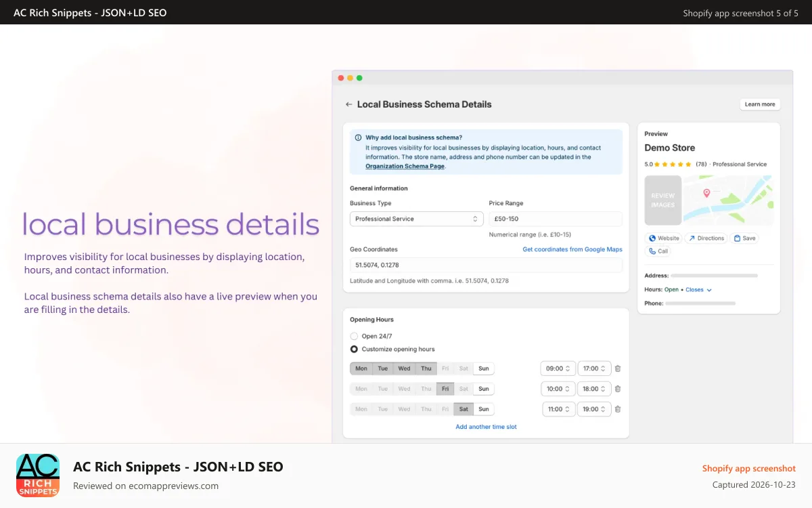Viewport: 812px width, 508px height.
Task: Delete the 10:00–18:00 time slot
Action: click(x=618, y=389)
